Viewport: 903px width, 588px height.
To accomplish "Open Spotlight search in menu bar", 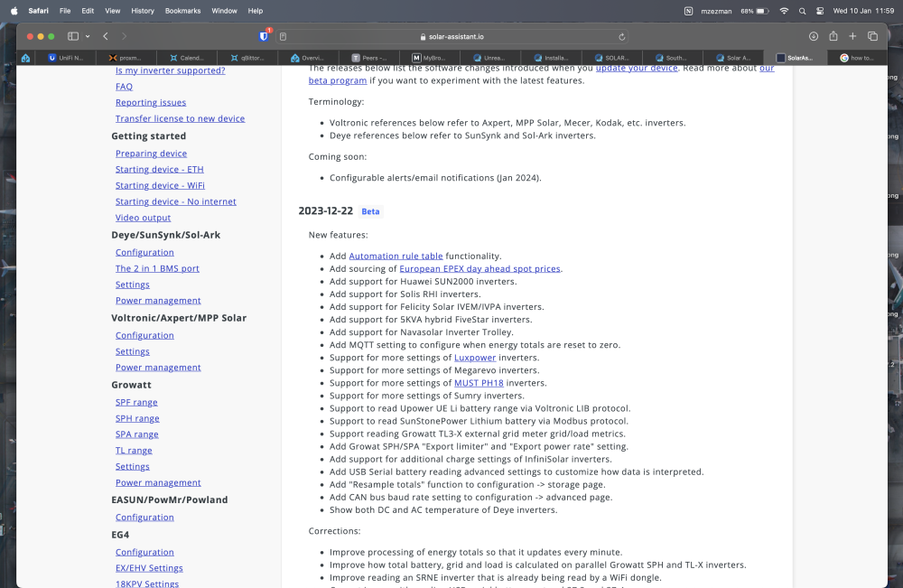I will 802,11.
